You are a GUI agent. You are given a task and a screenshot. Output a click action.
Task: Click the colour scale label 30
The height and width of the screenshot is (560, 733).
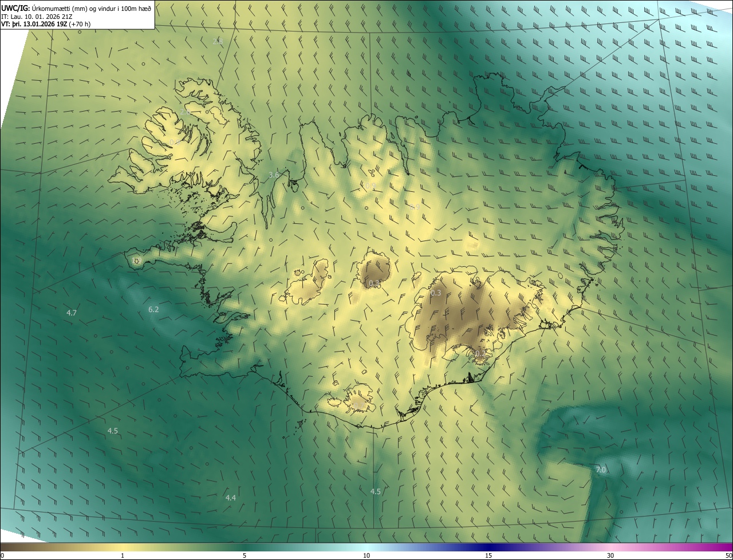point(610,556)
